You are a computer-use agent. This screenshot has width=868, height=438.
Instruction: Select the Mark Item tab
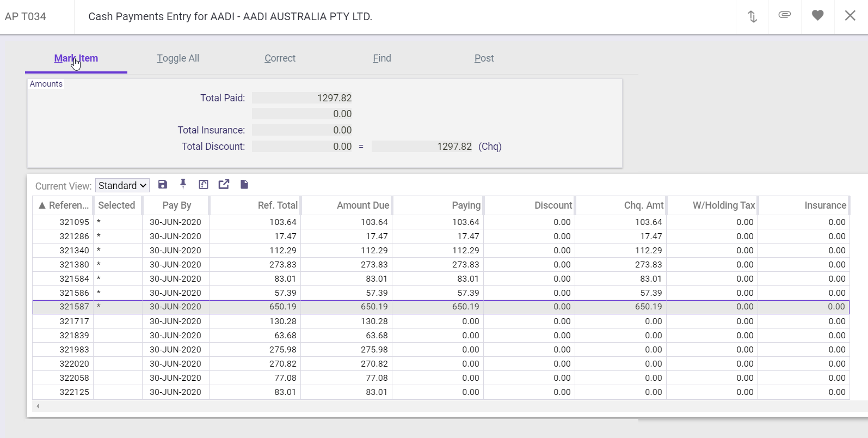tap(76, 58)
